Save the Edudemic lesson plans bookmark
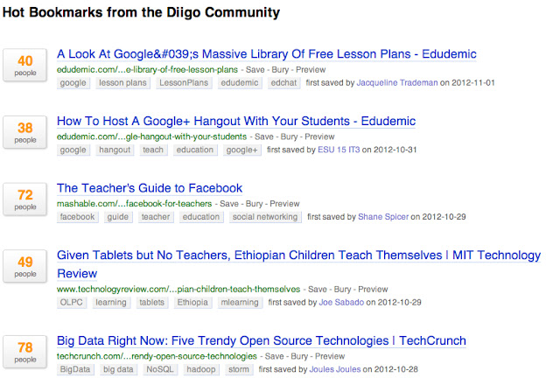Viewport: 560px width, 392px height. pos(255,70)
